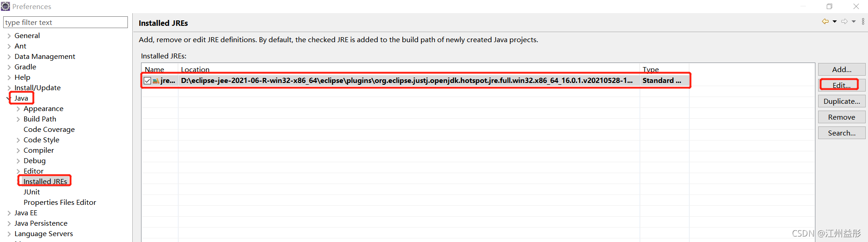Click the Search... button

[842, 133]
